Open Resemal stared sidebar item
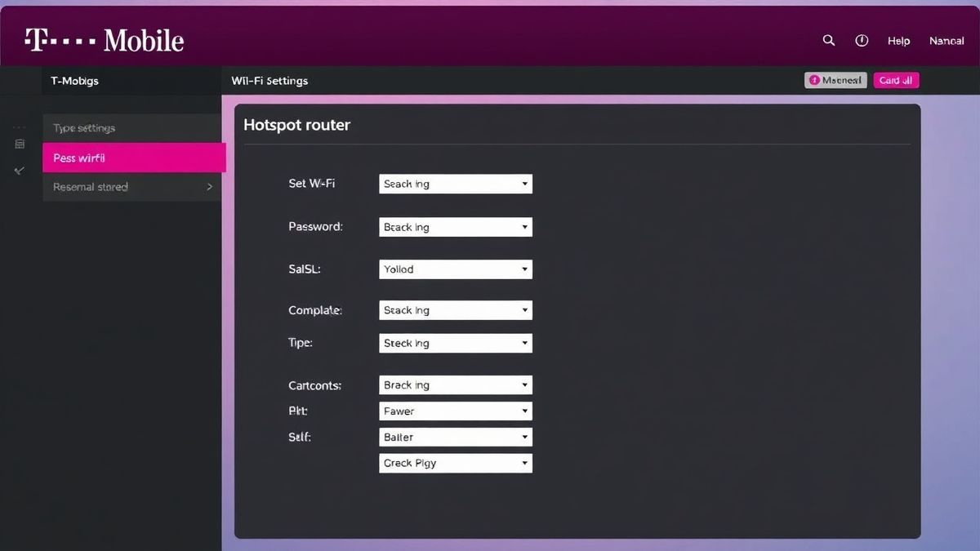Image resolution: width=980 pixels, height=551 pixels. tap(131, 187)
